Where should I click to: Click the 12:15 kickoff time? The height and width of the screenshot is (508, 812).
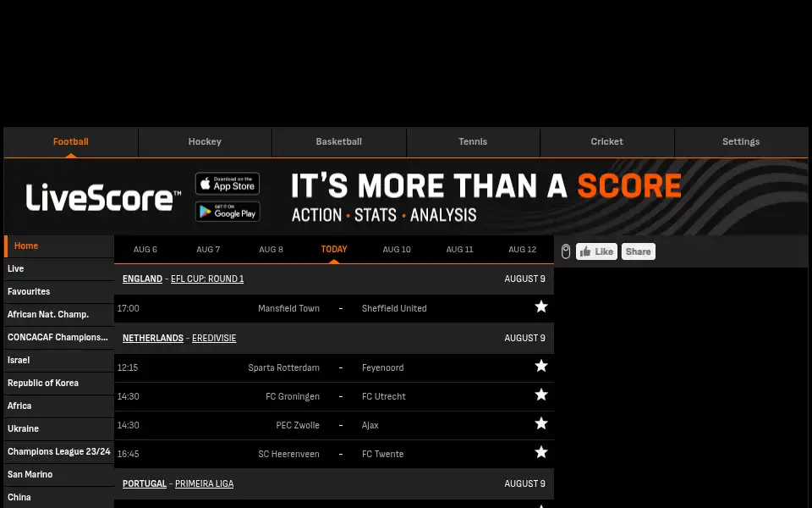[x=128, y=367]
